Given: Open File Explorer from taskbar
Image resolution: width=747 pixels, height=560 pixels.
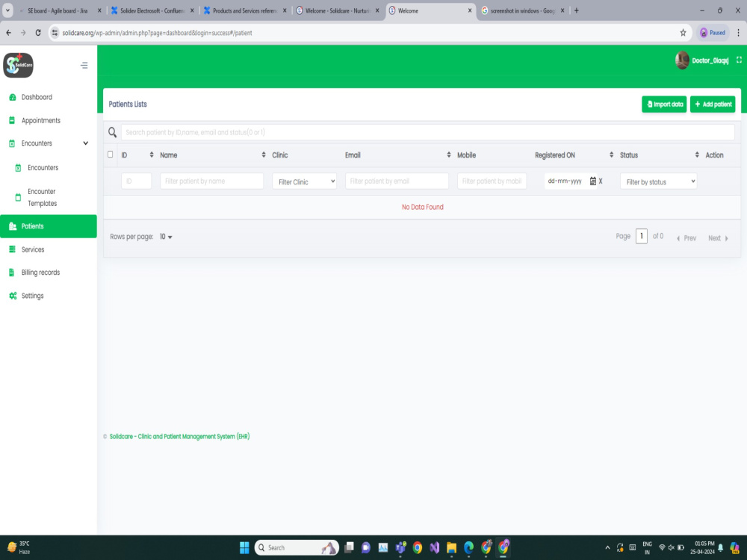Looking at the screenshot, I should (452, 547).
